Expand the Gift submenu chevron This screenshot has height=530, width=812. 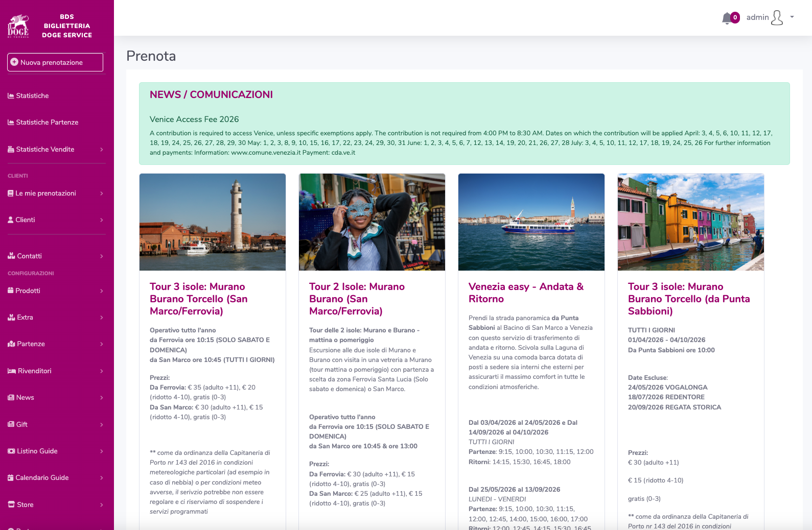[102, 425]
